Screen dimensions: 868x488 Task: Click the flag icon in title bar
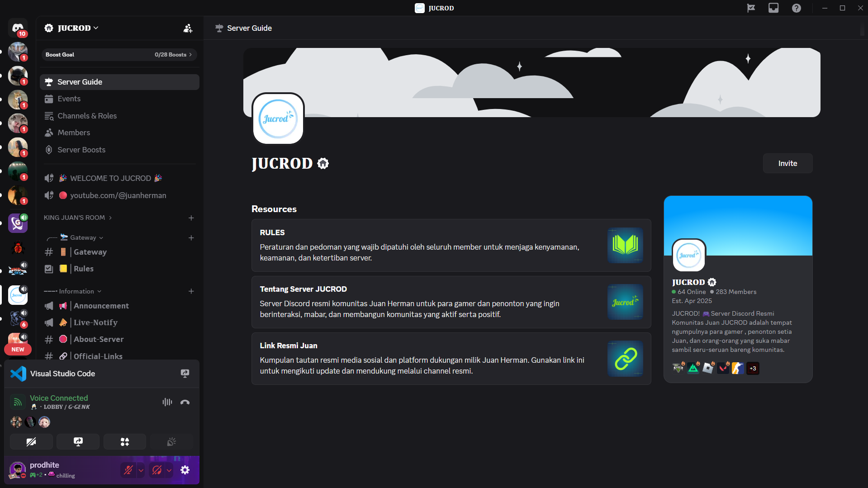click(x=751, y=8)
